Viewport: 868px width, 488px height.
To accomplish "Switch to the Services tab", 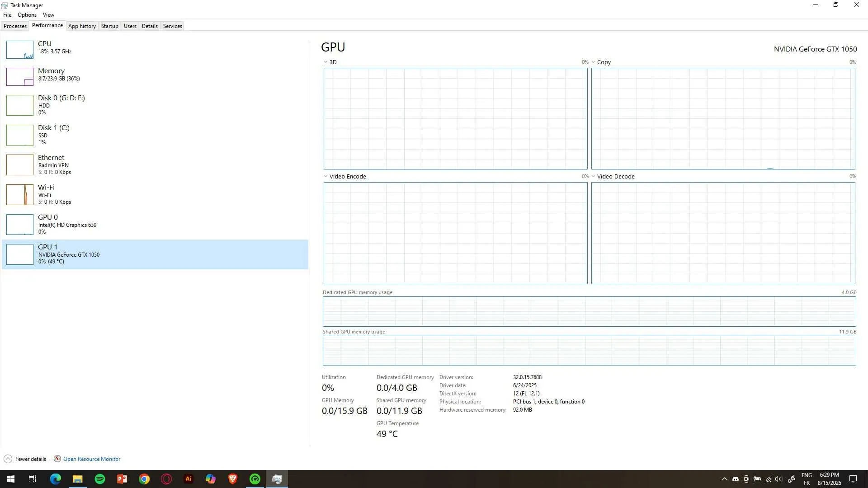I will point(173,26).
